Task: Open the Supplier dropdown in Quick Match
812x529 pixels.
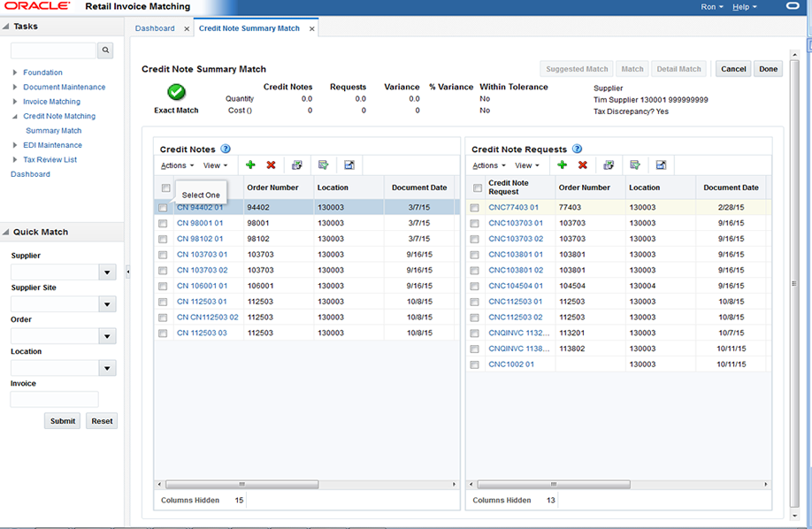Action: point(107,272)
